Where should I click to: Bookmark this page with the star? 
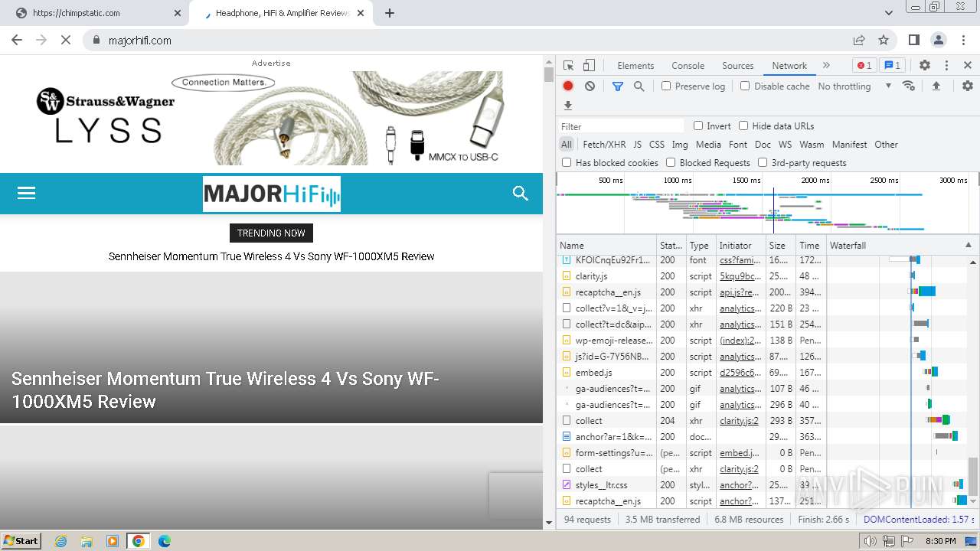884,40
